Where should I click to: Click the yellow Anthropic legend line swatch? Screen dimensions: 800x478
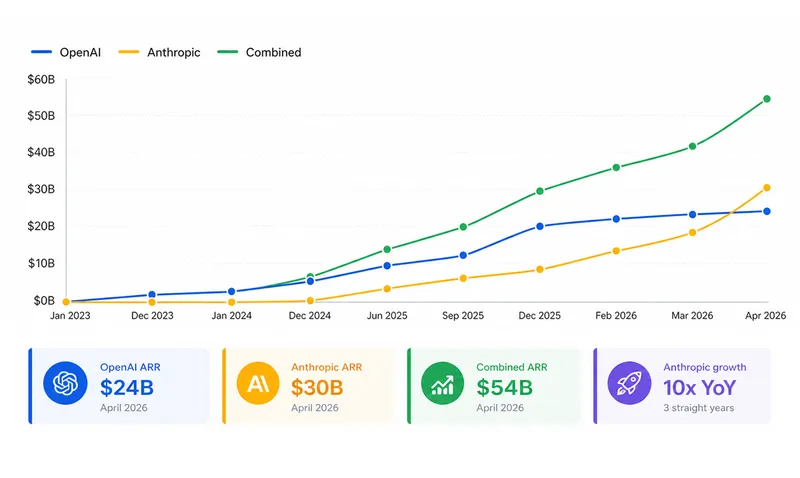[x=129, y=52]
